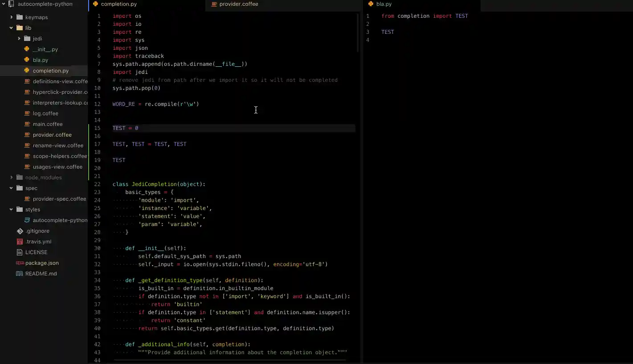633x364 pixels.
Task: Collapse the lib folder
Action: pos(12,28)
